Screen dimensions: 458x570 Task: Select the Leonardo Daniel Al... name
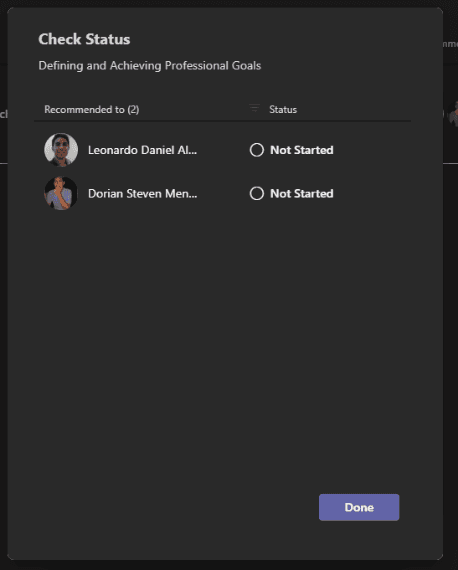click(142, 150)
